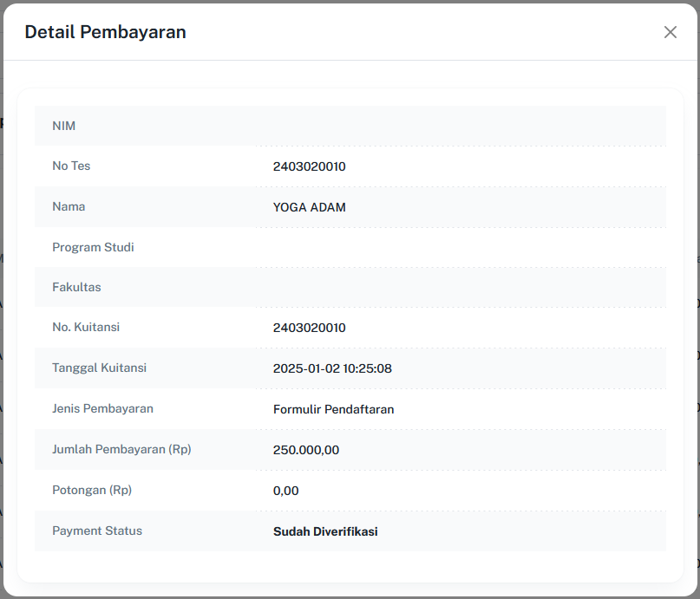
Task: Click the Jenis Pembayaran label
Action: (x=102, y=407)
